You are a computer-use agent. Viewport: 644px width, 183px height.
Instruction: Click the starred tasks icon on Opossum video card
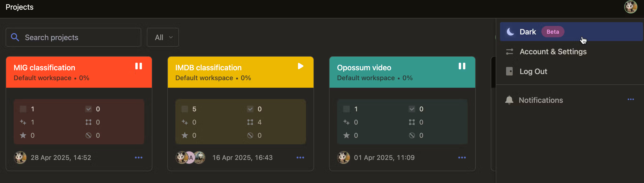[347, 135]
